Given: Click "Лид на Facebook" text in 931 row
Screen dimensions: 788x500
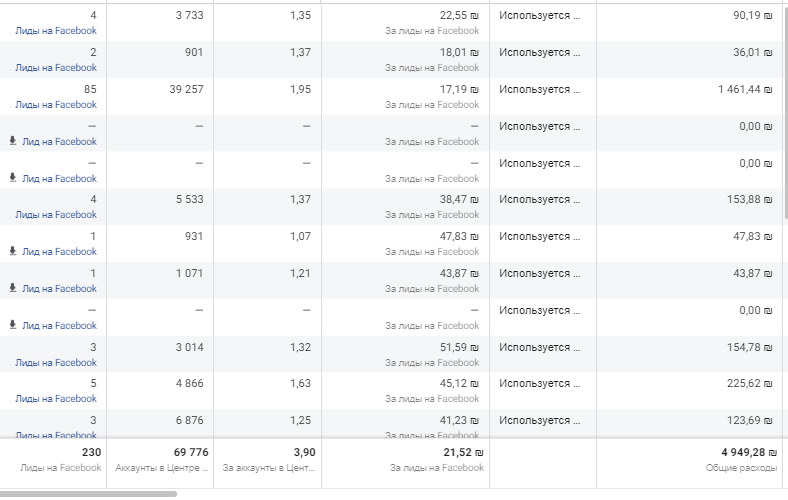Looking at the screenshot, I should click(x=59, y=252).
